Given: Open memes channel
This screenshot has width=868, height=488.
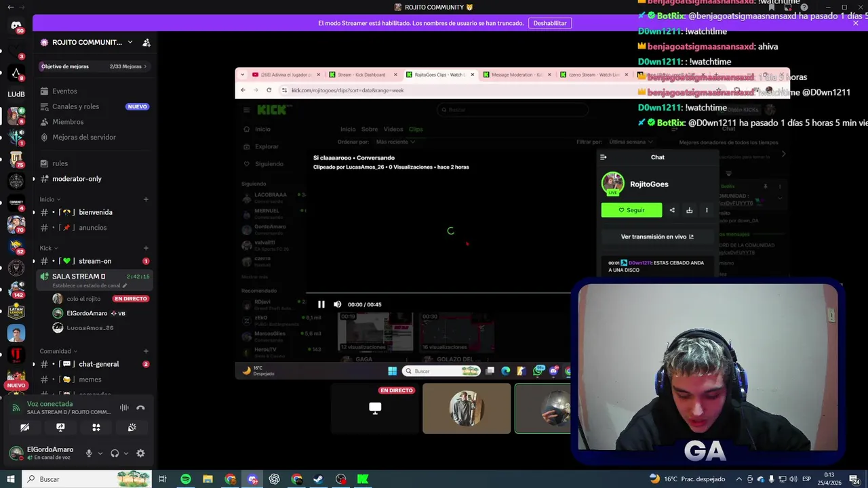Looking at the screenshot, I should point(92,380).
